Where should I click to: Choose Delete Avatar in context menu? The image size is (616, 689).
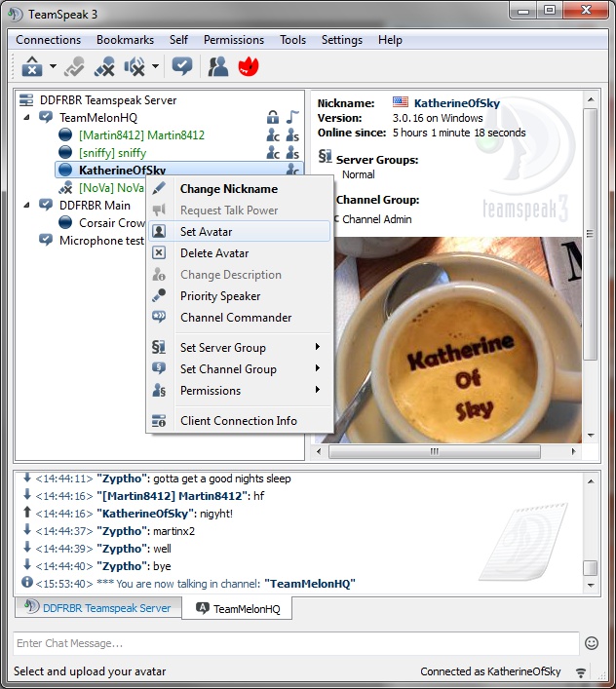(x=240, y=253)
